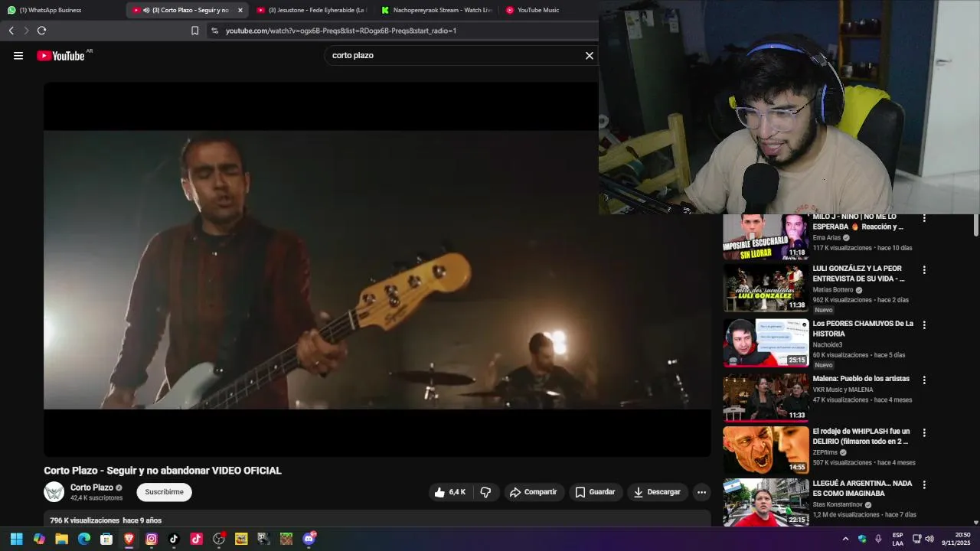Viewport: 980px width, 551px height.
Task: Open more actions three-dot menu under video
Action: click(701, 492)
